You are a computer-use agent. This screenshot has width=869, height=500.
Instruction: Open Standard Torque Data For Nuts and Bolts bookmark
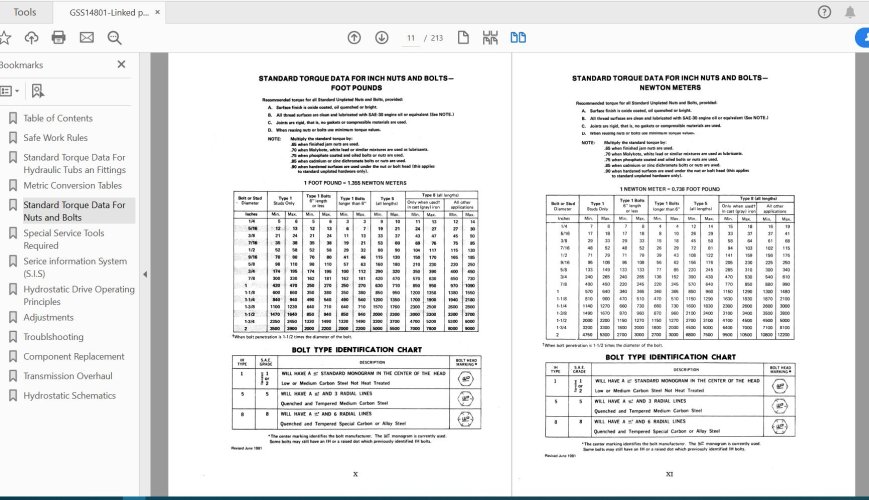[74, 211]
